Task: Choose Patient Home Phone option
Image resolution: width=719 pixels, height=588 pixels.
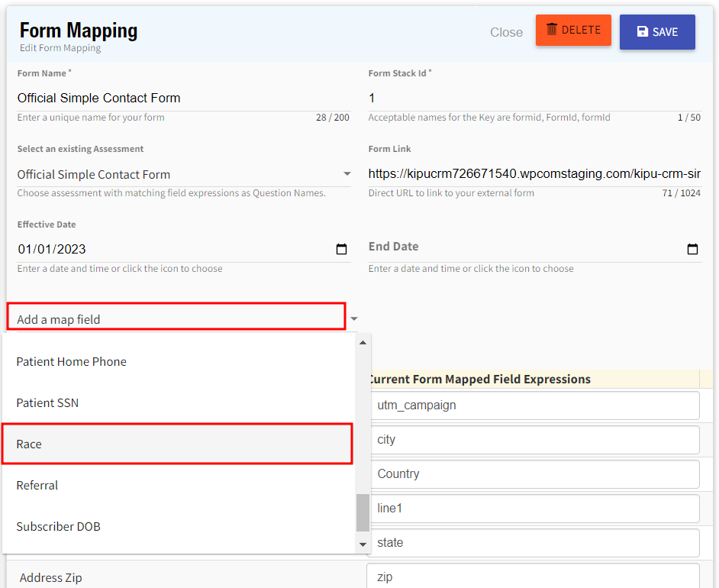Action: click(176, 362)
